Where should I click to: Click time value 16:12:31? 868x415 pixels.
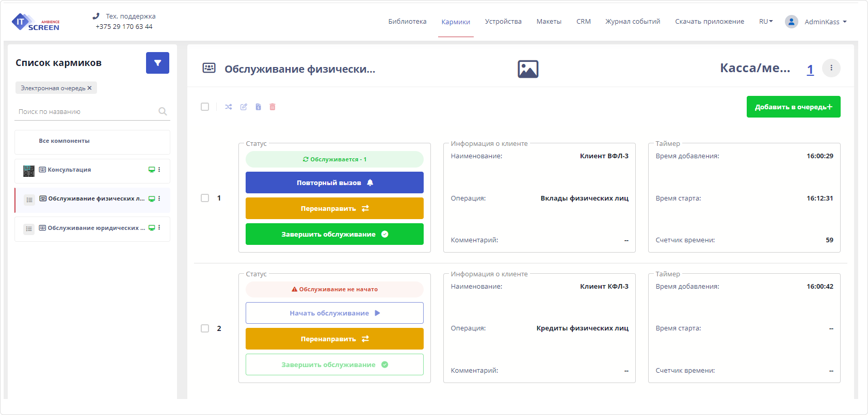pos(820,198)
